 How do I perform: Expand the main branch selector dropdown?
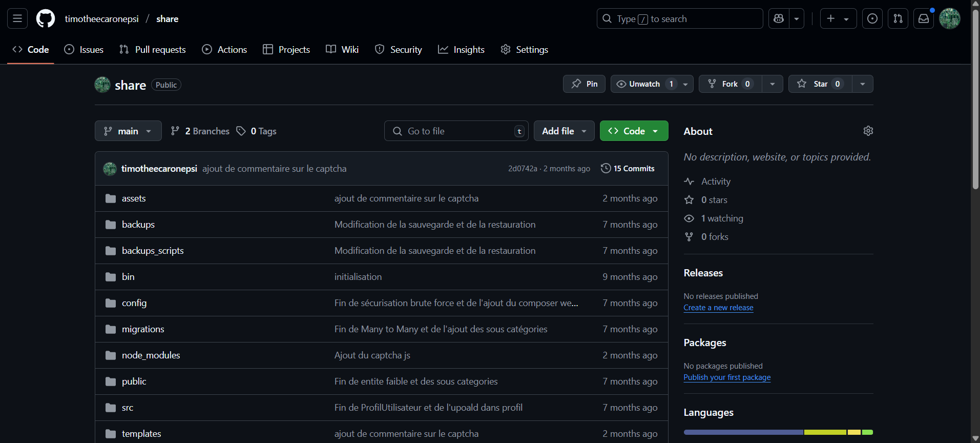pyautogui.click(x=128, y=131)
